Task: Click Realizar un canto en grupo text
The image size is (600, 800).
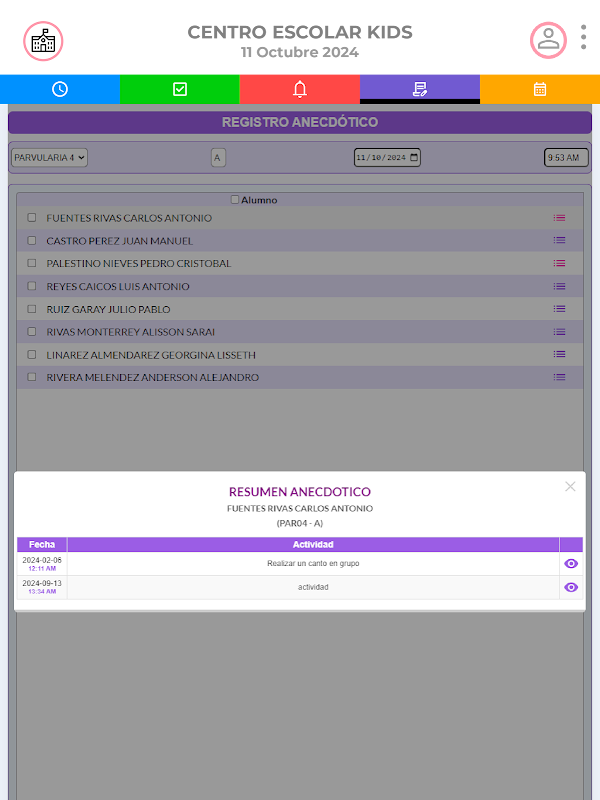Action: click(x=313, y=563)
